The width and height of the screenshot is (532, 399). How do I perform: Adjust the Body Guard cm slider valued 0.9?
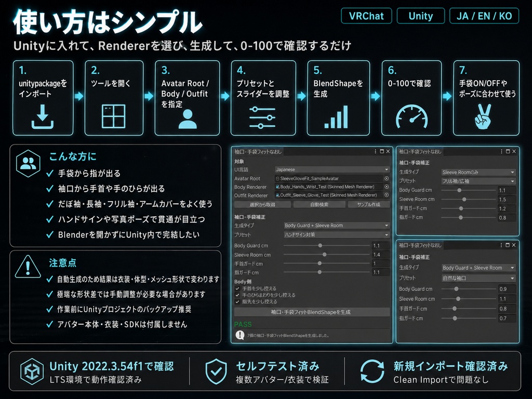(x=468, y=289)
